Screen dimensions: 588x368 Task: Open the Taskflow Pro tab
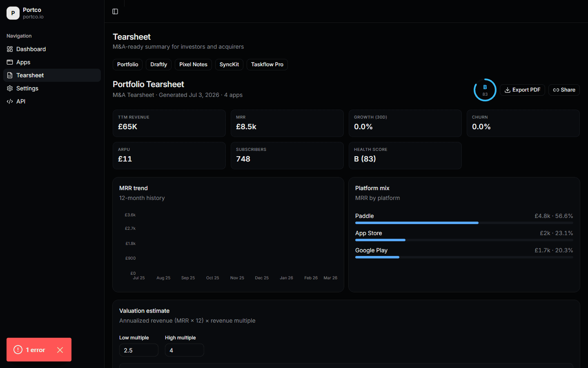(x=267, y=65)
